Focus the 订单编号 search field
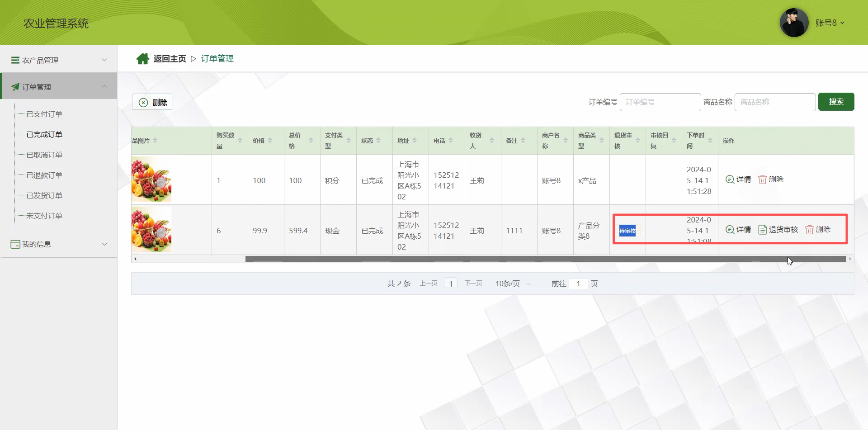The image size is (868, 430). coord(660,102)
